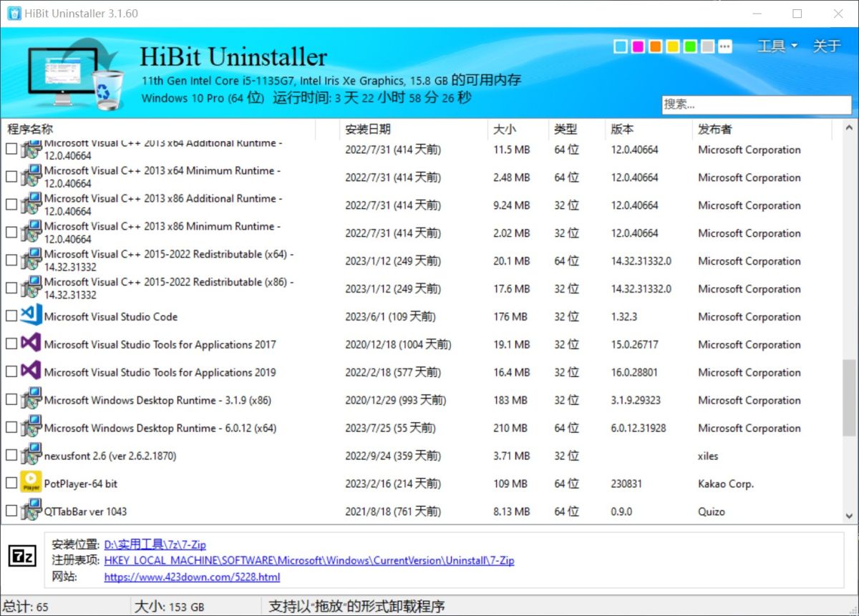
Task: Click the 2023/6/1 (109 天前) date cell
Action: pos(390,316)
